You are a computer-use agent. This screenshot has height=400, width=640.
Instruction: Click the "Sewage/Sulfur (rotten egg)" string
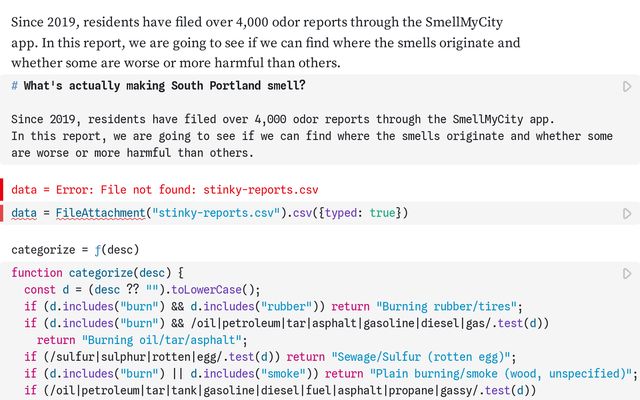[421, 357]
